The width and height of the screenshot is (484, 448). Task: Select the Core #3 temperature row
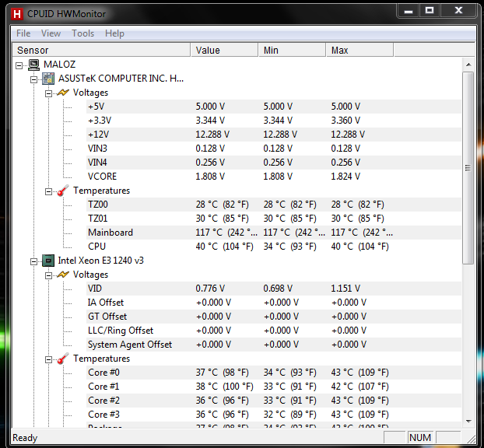click(274, 415)
